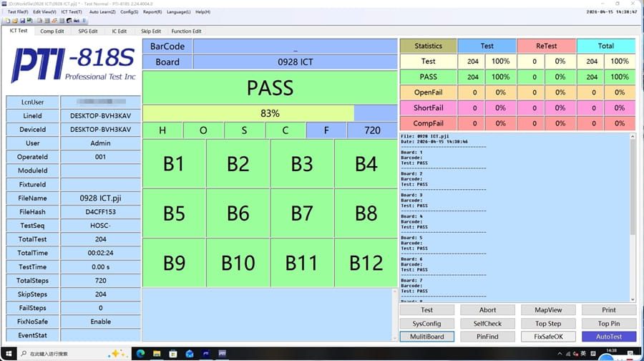
Task: Open the Mail app from the taskbar
Action: click(x=190, y=354)
